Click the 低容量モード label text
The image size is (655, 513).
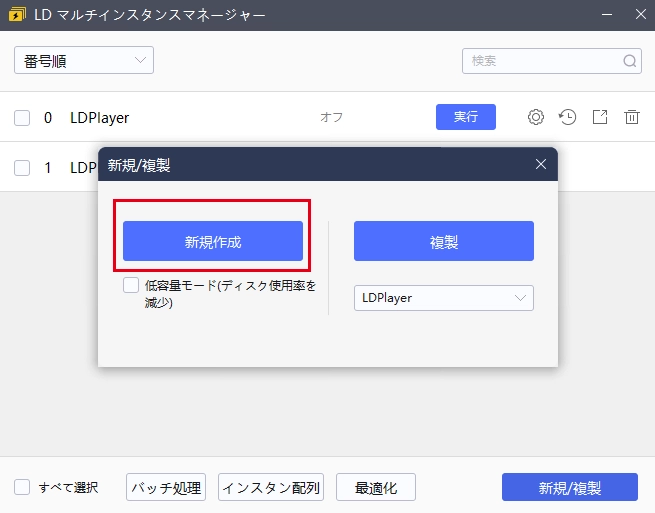pyautogui.click(x=230, y=294)
